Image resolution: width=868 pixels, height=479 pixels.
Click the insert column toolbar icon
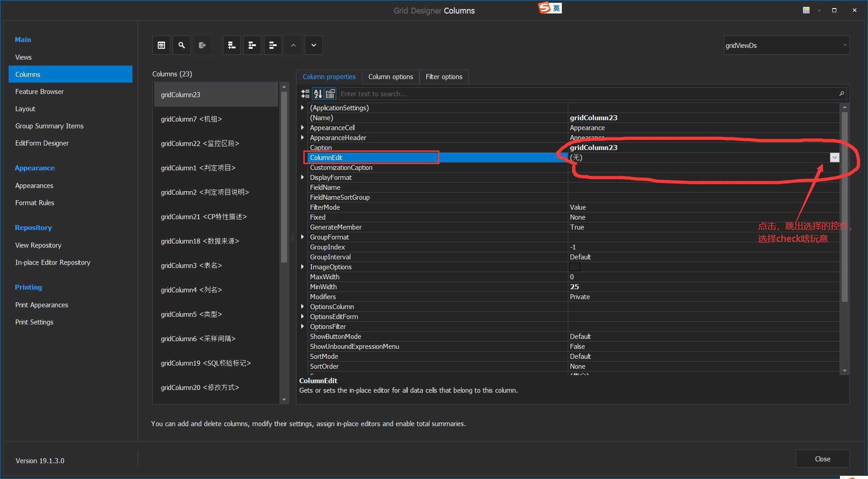coord(252,45)
